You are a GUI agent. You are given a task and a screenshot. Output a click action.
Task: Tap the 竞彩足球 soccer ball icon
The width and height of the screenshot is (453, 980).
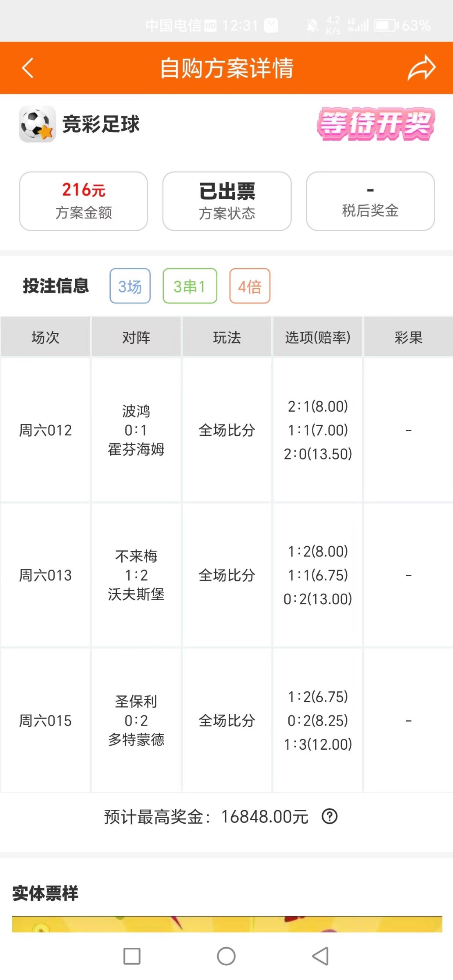tap(38, 124)
